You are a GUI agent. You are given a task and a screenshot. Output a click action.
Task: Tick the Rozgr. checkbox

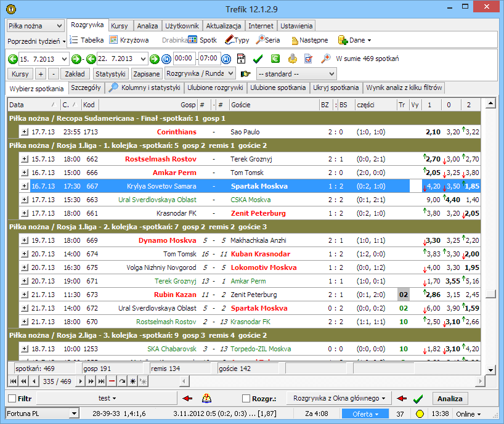246,399
